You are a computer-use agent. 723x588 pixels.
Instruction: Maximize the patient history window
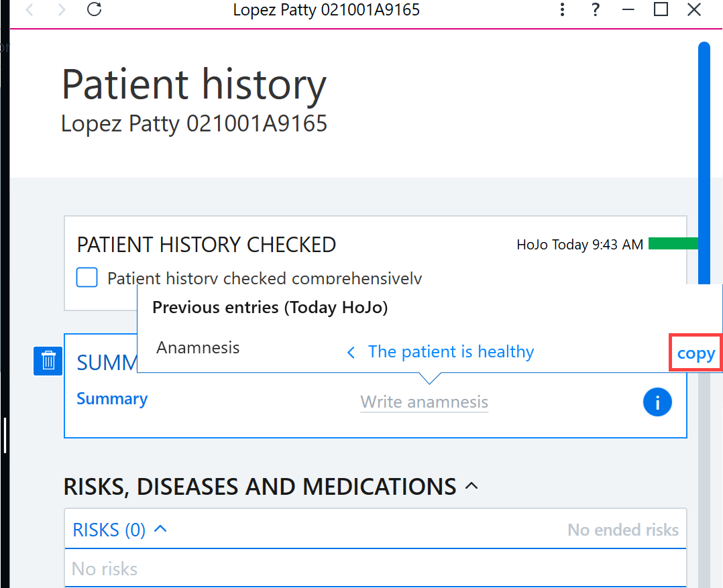661,9
